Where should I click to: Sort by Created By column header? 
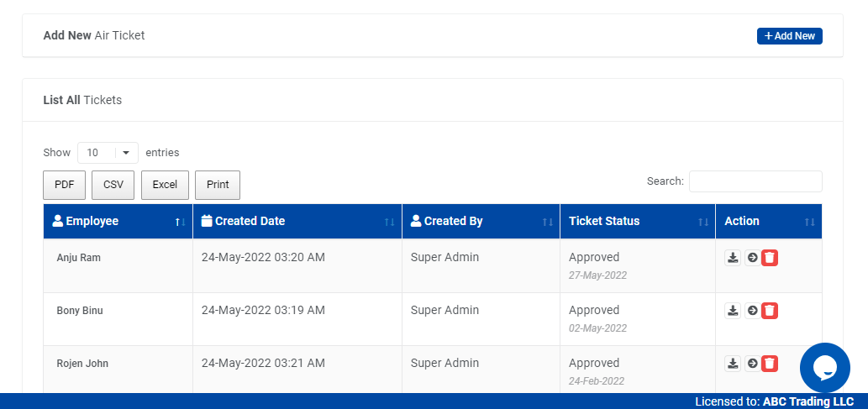(x=480, y=222)
